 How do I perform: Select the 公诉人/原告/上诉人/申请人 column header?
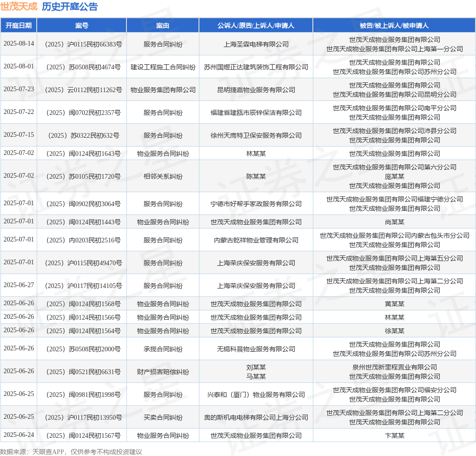(x=256, y=26)
